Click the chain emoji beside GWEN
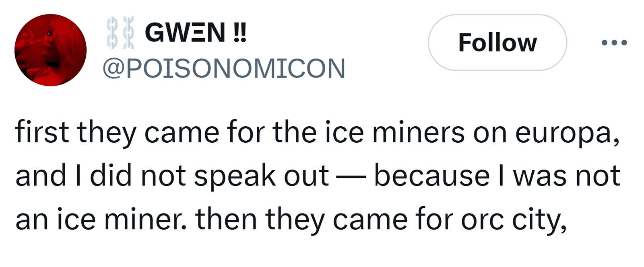This screenshot has height=267, width=644. pyautogui.click(x=120, y=33)
